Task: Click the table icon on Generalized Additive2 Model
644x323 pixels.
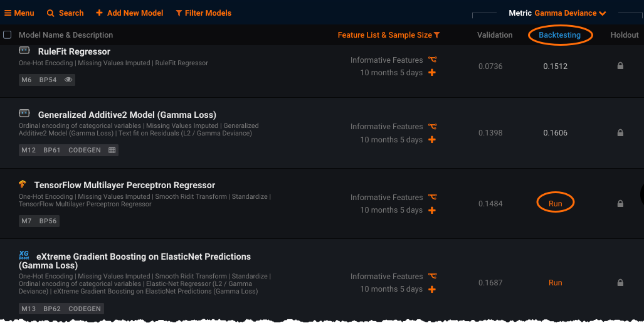Action: [x=112, y=151]
